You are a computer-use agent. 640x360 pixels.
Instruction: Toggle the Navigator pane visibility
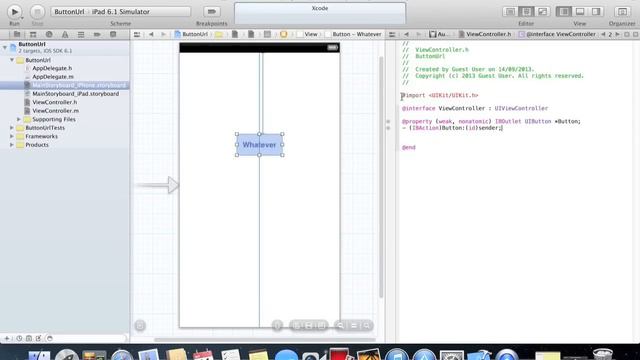coord(564,12)
